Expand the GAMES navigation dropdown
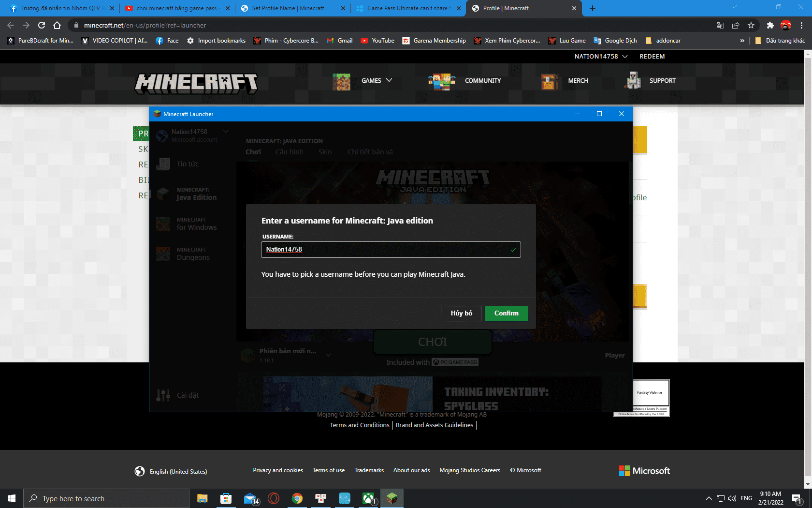Viewport: 812px width, 508px height. pyautogui.click(x=377, y=81)
